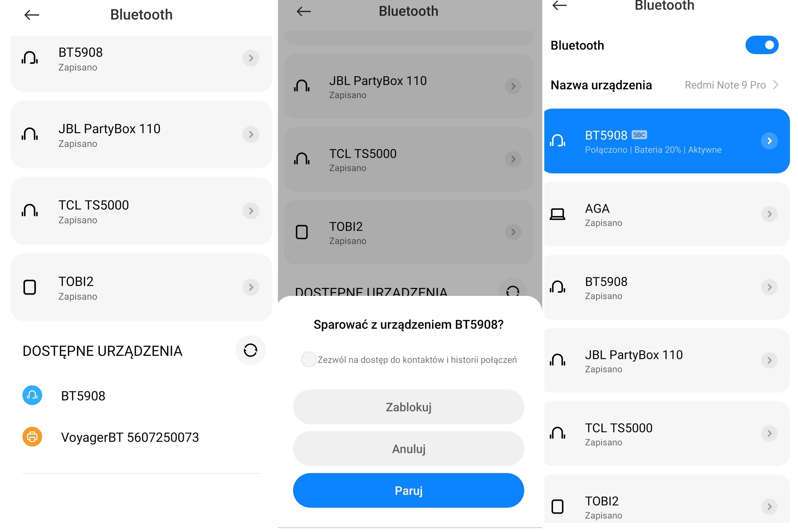Tap the back arrow on the Bluetooth screen
The width and height of the screenshot is (798, 532).
(31, 15)
